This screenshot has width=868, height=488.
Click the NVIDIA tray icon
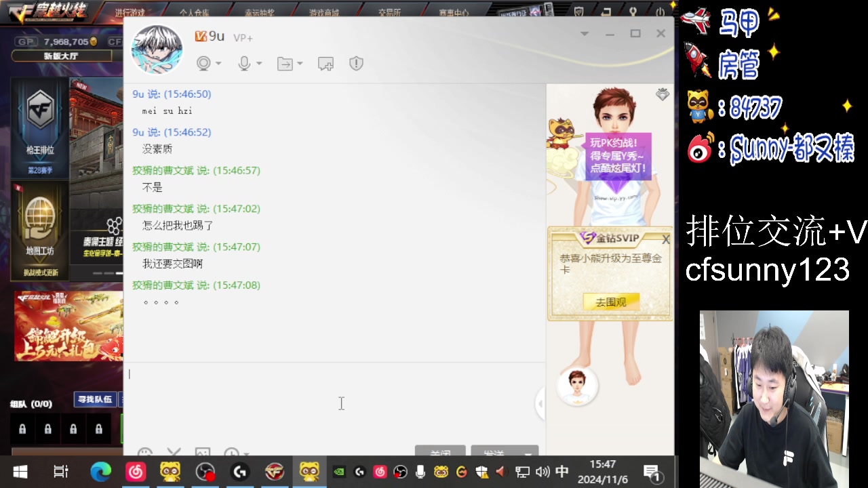339,472
